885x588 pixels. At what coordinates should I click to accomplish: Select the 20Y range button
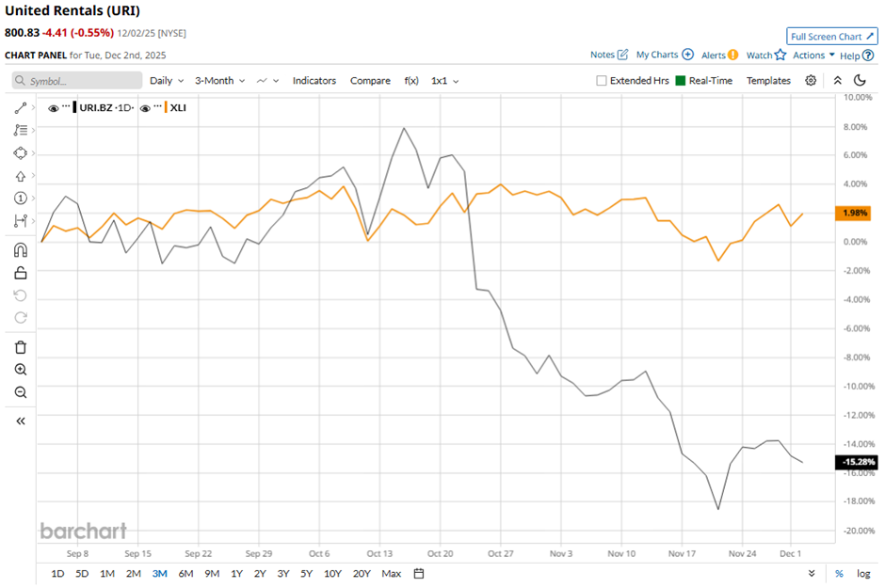coord(362,573)
